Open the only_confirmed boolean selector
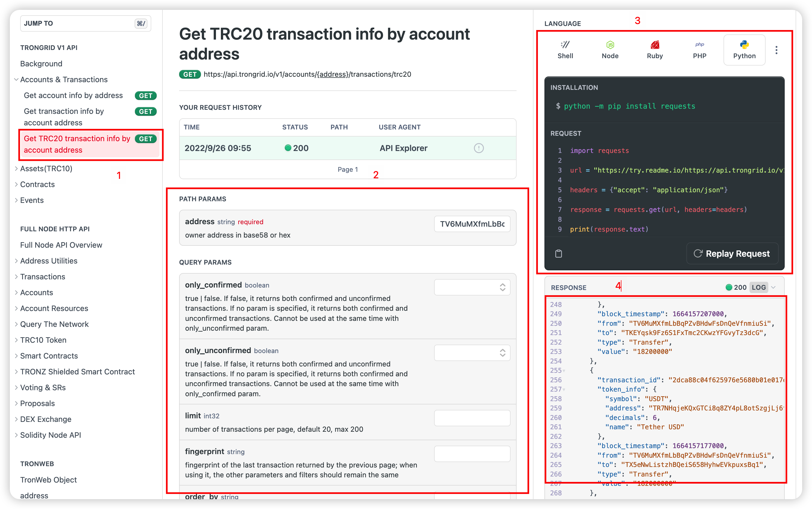812x509 pixels. point(472,287)
